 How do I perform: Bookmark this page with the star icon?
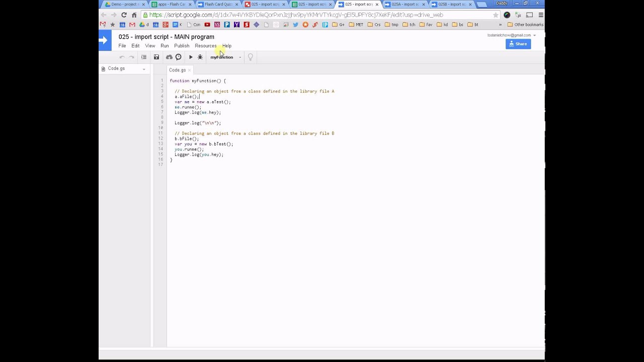[x=496, y=15]
